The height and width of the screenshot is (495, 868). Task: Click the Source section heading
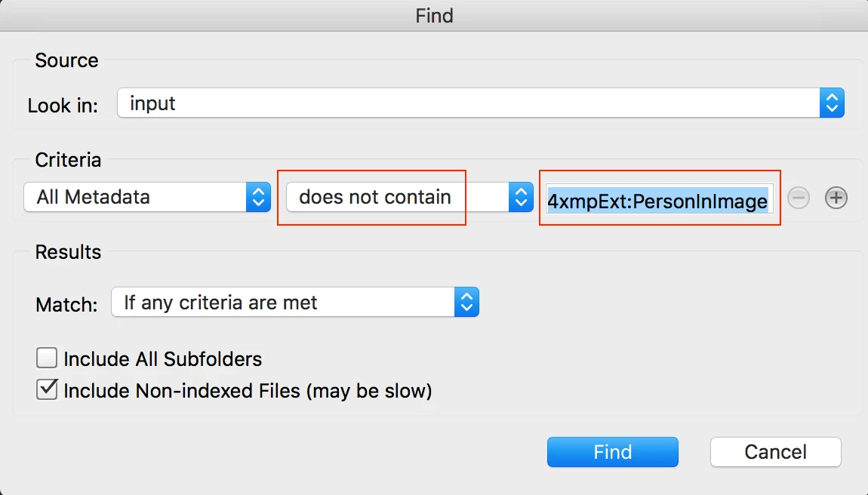click(x=66, y=60)
